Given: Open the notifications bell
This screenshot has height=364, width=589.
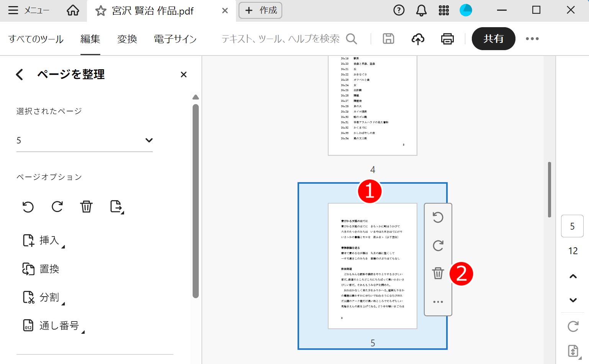Looking at the screenshot, I should 421,10.
